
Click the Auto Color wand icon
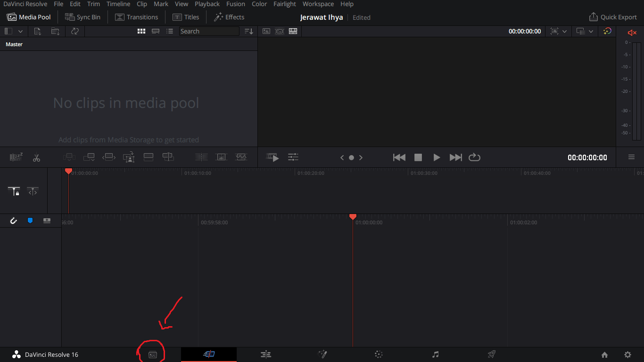608,31
